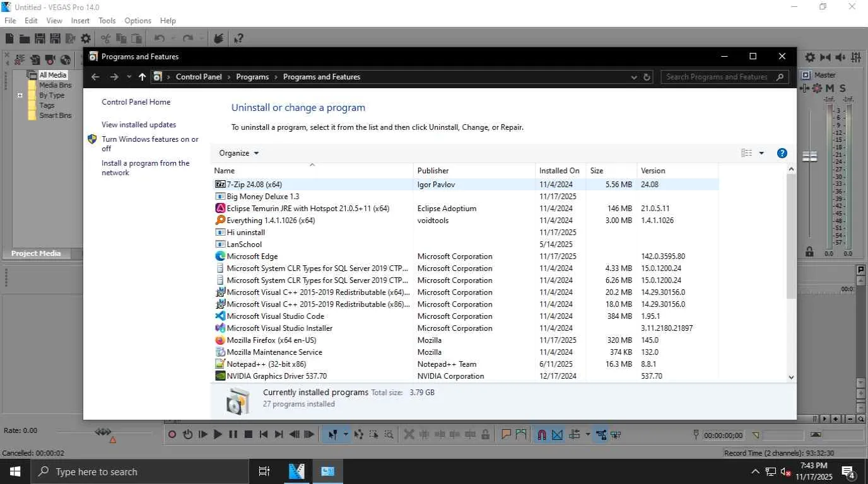Select the Microsoft Visual Studio Code entry
Screen dimensions: 868x484
[466, 316]
